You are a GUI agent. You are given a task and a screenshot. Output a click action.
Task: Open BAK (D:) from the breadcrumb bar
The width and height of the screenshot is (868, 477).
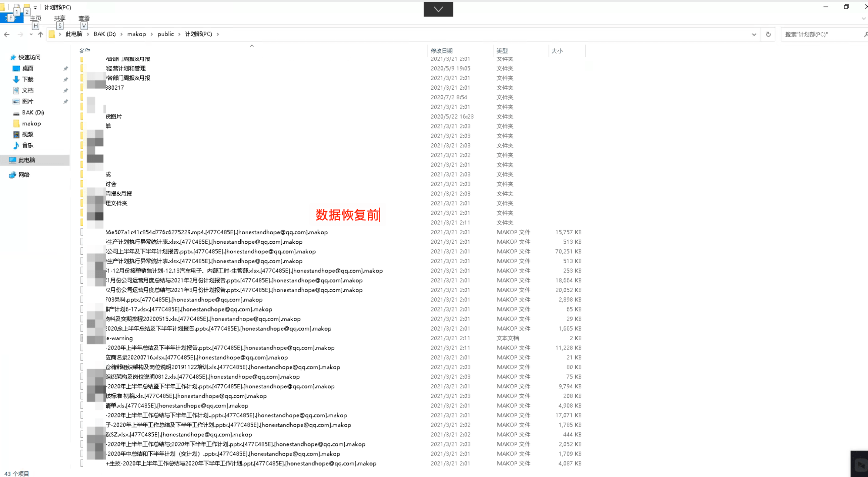coord(104,34)
